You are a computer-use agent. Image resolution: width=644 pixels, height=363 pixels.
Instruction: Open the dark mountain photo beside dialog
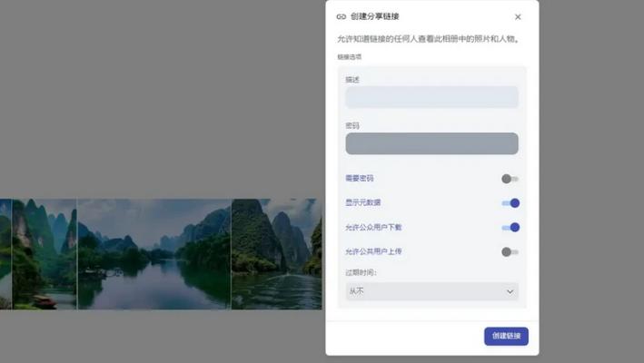(x=276, y=254)
